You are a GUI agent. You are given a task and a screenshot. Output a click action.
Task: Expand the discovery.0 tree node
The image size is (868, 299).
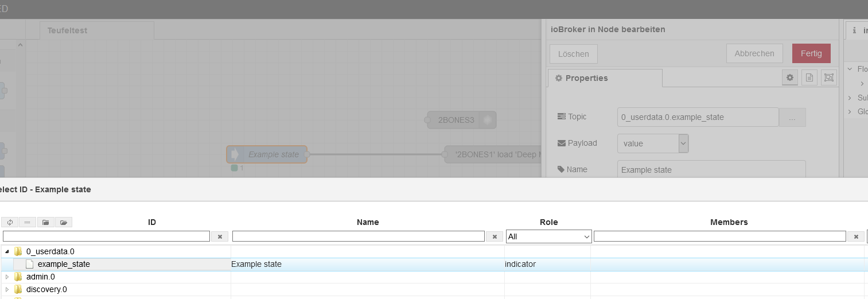point(7,289)
